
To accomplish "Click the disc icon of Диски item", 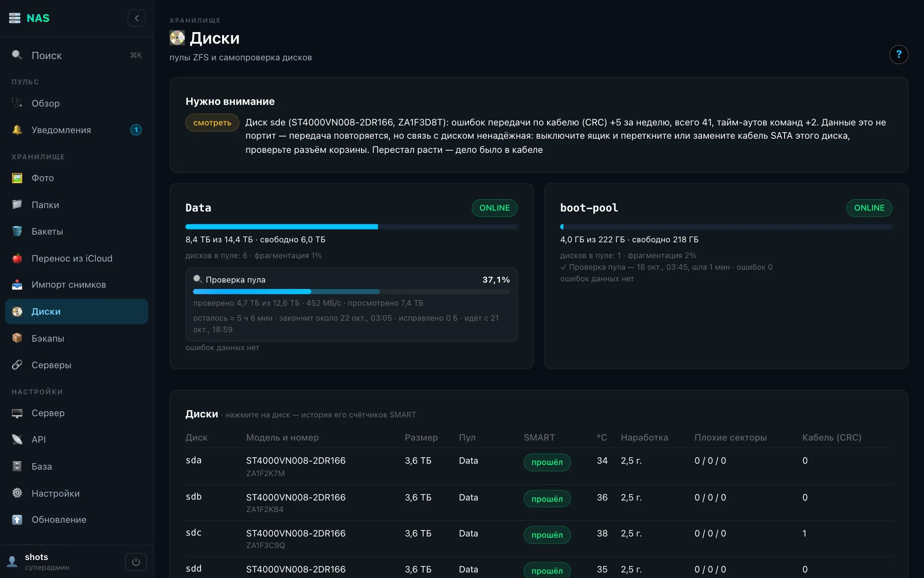I will click(x=17, y=311).
